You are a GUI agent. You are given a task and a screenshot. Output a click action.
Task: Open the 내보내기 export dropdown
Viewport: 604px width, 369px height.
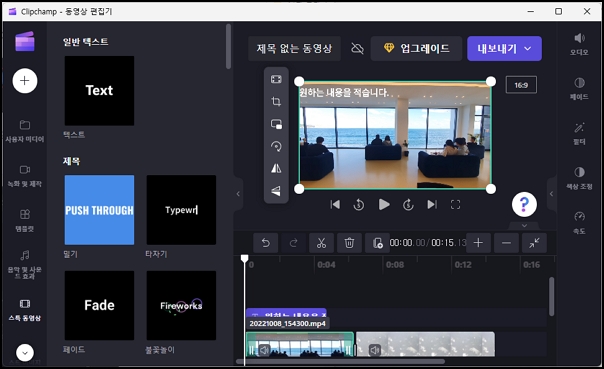[504, 49]
